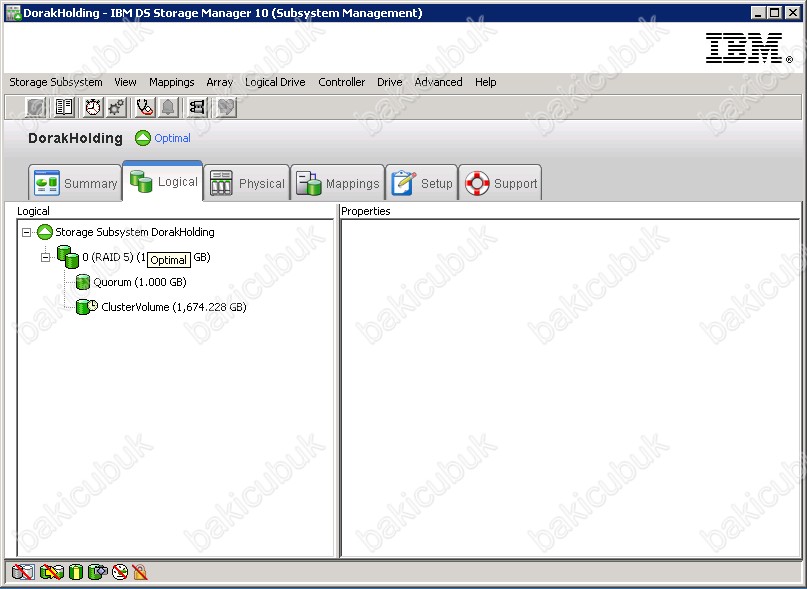This screenshot has height=589, width=807.
Task: Open the Drive menu
Action: [x=390, y=82]
